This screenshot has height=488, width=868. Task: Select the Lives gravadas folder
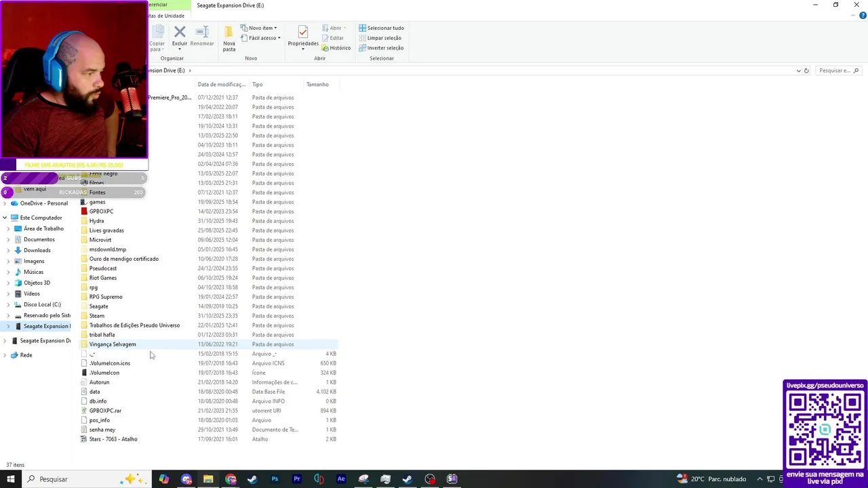106,230
